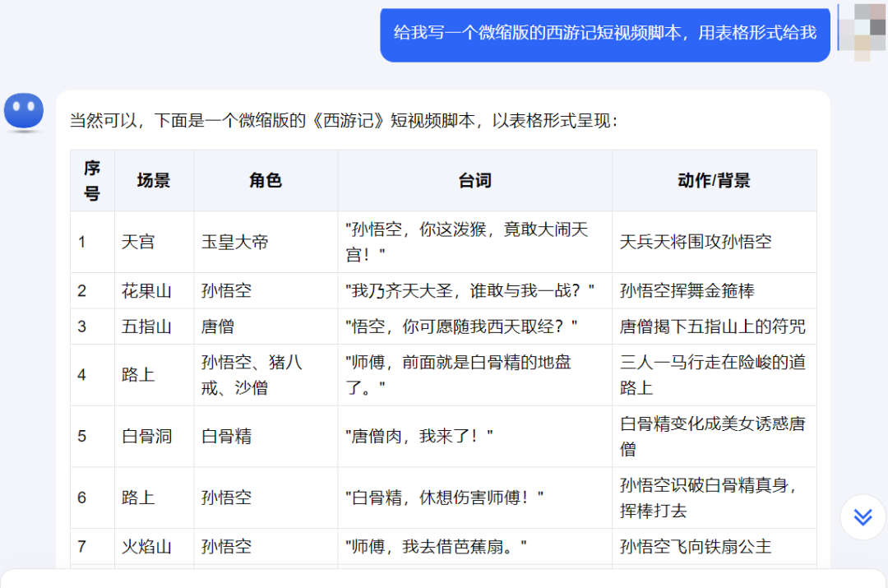
Task: Click the blue chatbot avatar icon
Action: pyautogui.click(x=24, y=112)
